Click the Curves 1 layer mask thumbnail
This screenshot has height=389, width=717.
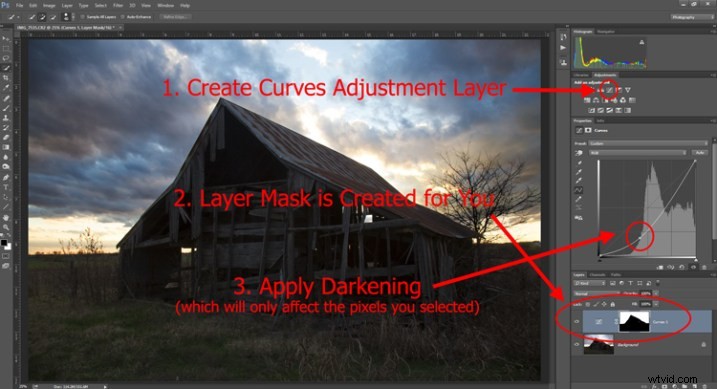(634, 322)
